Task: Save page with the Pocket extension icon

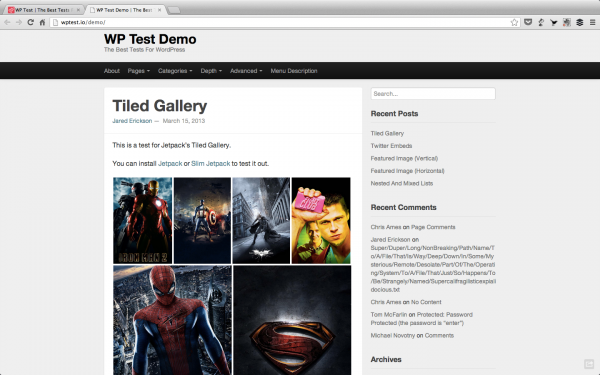Action: (x=528, y=22)
